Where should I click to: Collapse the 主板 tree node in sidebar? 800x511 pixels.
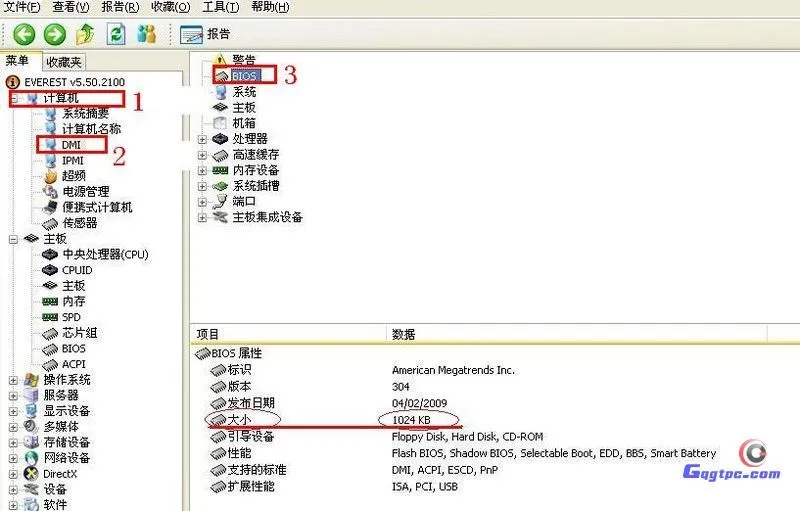click(x=14, y=239)
